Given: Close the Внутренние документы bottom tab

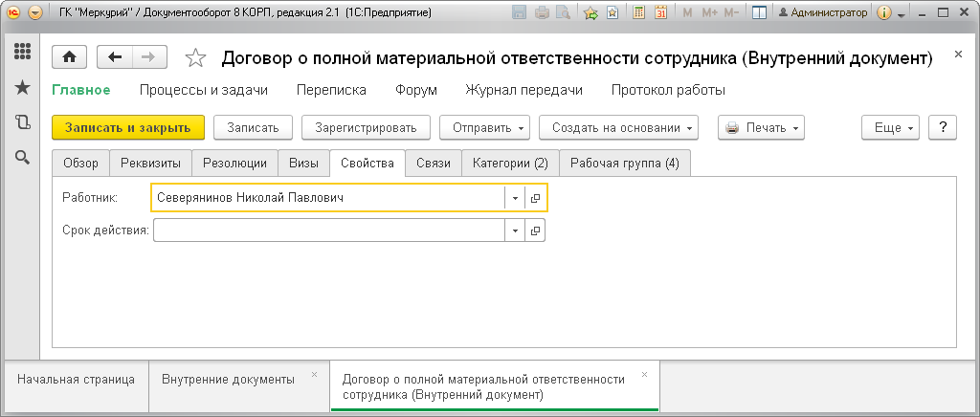Looking at the screenshot, I should (x=314, y=375).
